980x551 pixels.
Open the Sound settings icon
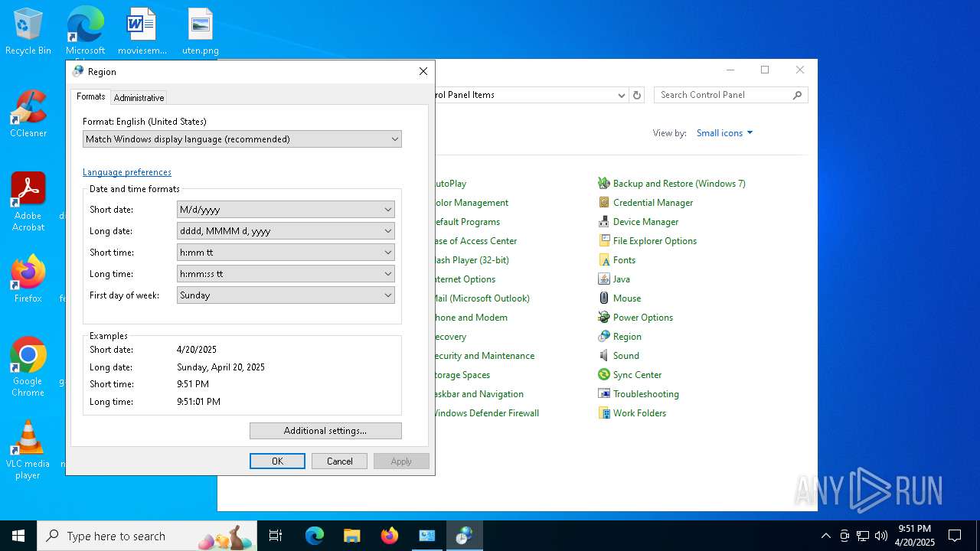point(604,356)
